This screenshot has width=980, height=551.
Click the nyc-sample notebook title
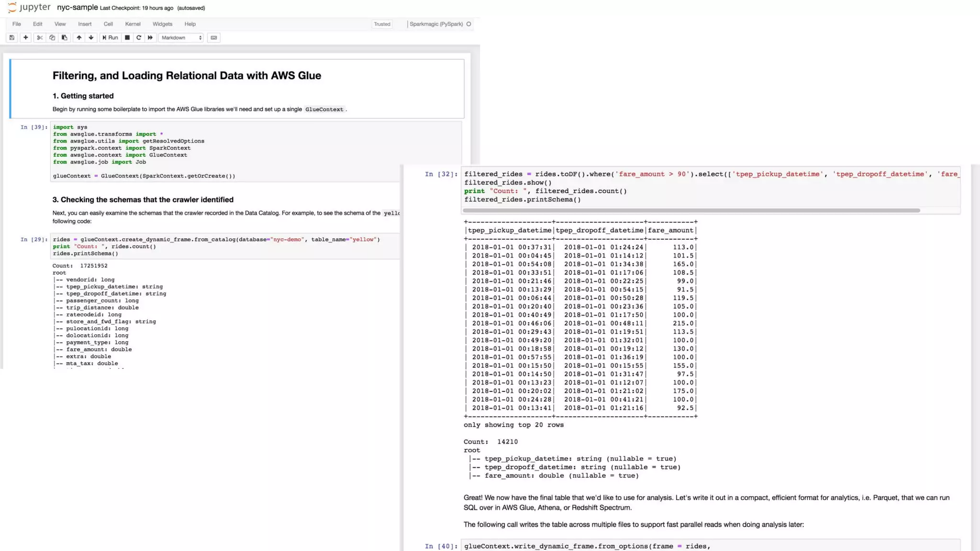pyautogui.click(x=77, y=8)
